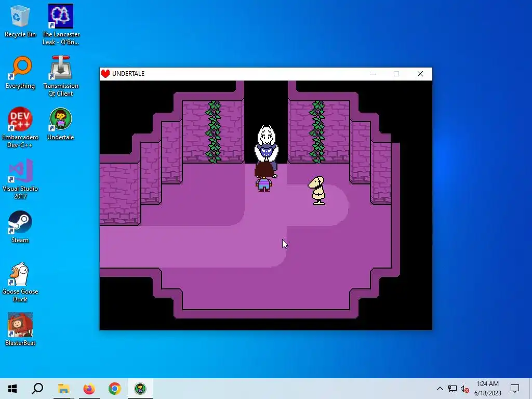Click the muted volume tray icon
This screenshot has width=532, height=399.
(465, 389)
